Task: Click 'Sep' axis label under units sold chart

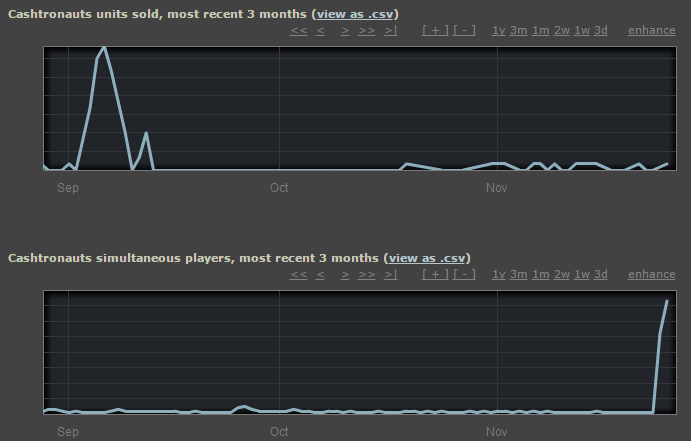Action: pos(68,188)
